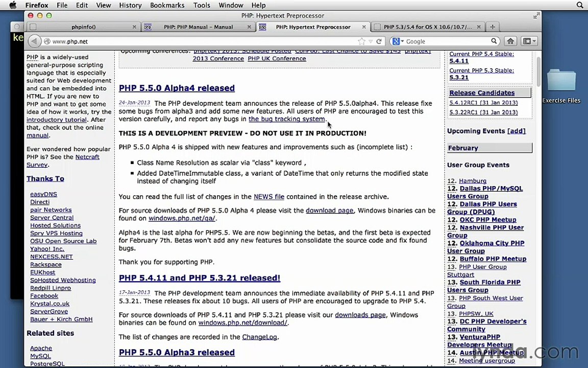The width and height of the screenshot is (588, 368).
Task: Switch to PHP 5.3/5.4 for OS X tab
Action: (427, 27)
